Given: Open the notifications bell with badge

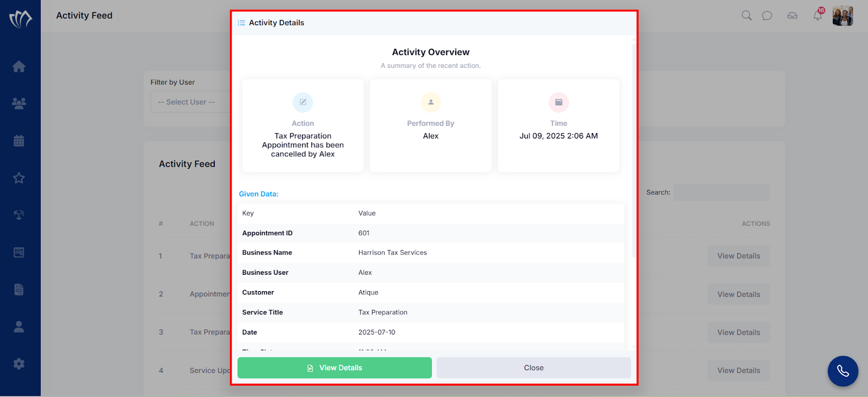Looking at the screenshot, I should point(818,15).
